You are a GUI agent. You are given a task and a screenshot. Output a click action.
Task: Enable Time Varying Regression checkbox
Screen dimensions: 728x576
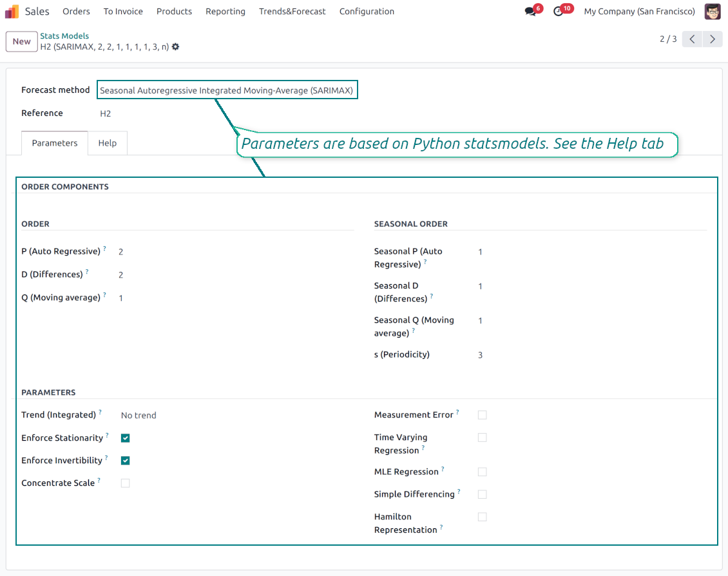click(483, 437)
